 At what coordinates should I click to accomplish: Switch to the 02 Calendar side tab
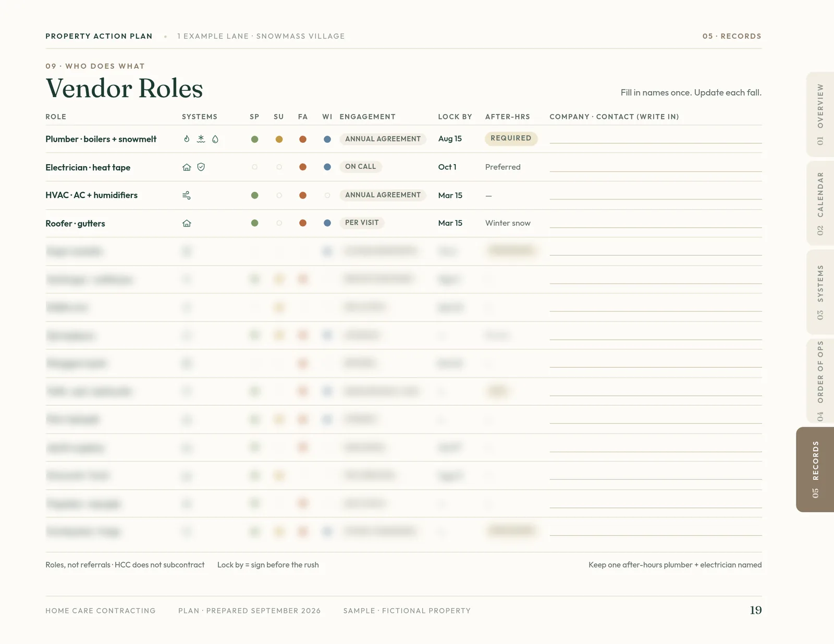click(820, 203)
